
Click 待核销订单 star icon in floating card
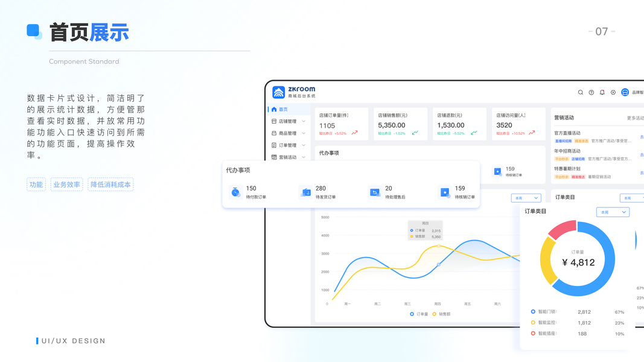(445, 192)
